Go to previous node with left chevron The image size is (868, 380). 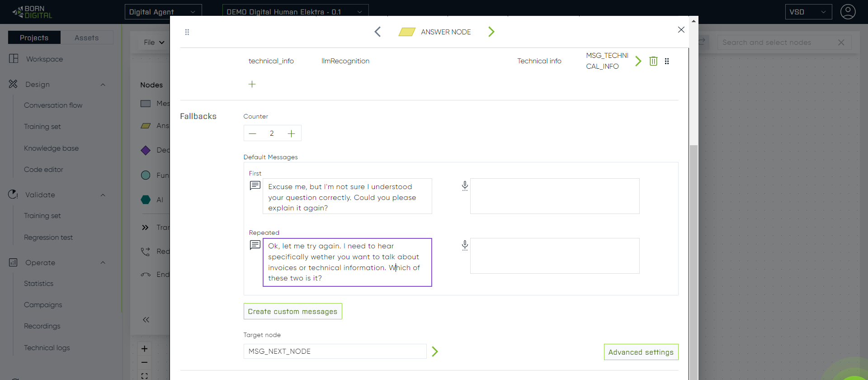377,32
